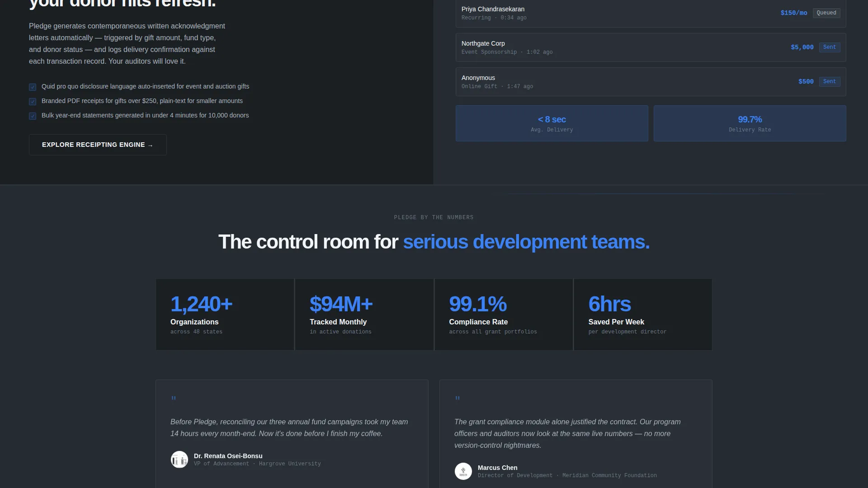Click the 'per development director' caption
The image size is (868, 488).
627,332
